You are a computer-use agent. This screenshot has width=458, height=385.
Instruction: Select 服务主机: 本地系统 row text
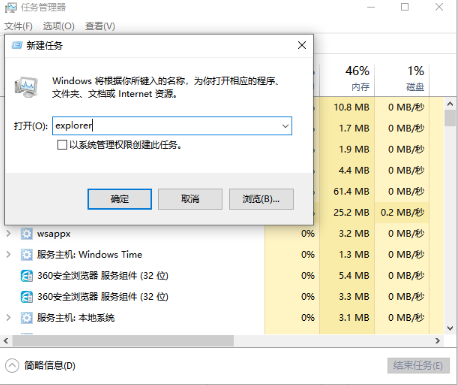point(76,318)
